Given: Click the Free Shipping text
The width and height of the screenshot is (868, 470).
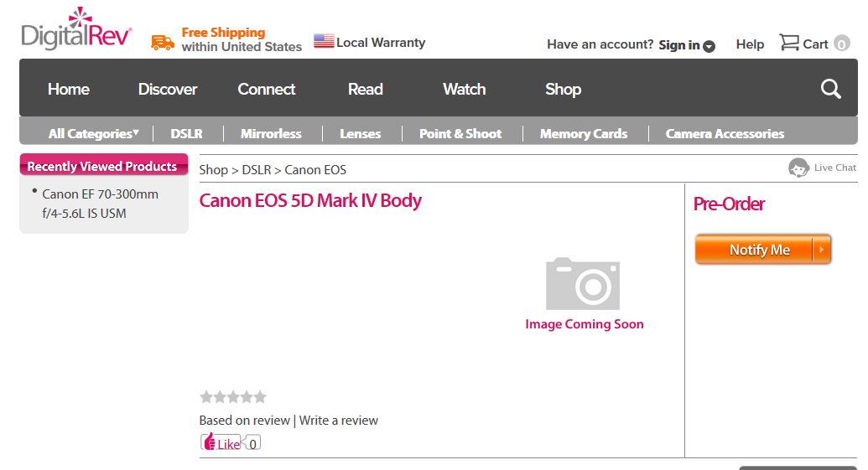Looking at the screenshot, I should pos(224,33).
